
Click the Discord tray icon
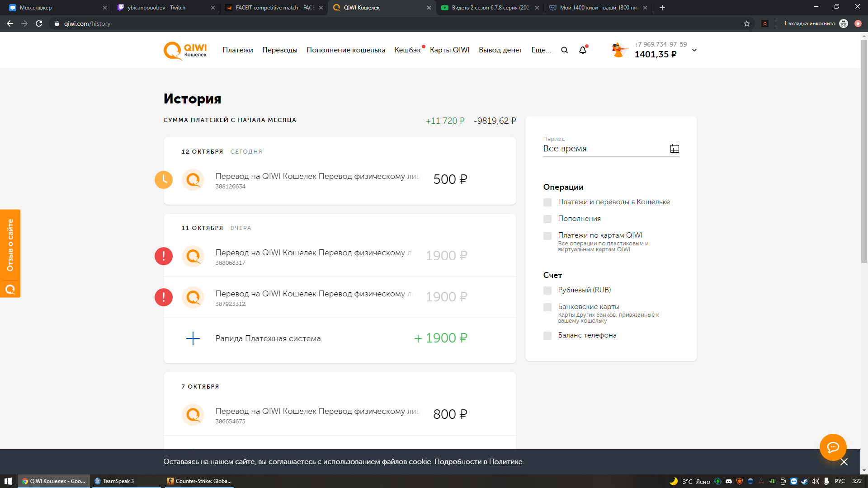point(729,481)
